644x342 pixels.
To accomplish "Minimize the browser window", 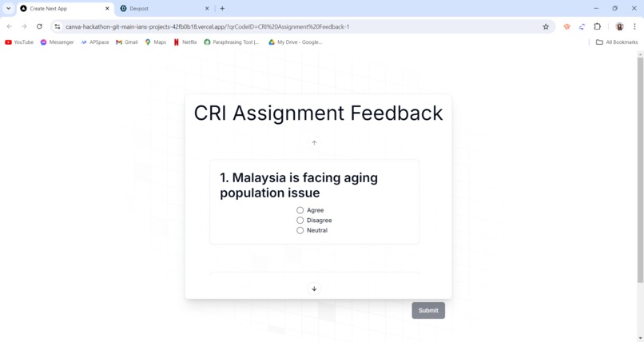I will 596,8.
